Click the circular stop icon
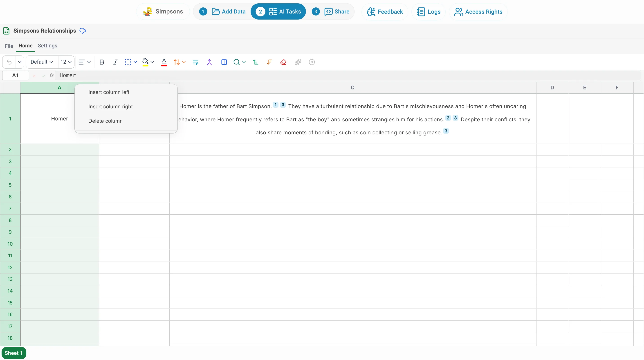 [x=312, y=62]
